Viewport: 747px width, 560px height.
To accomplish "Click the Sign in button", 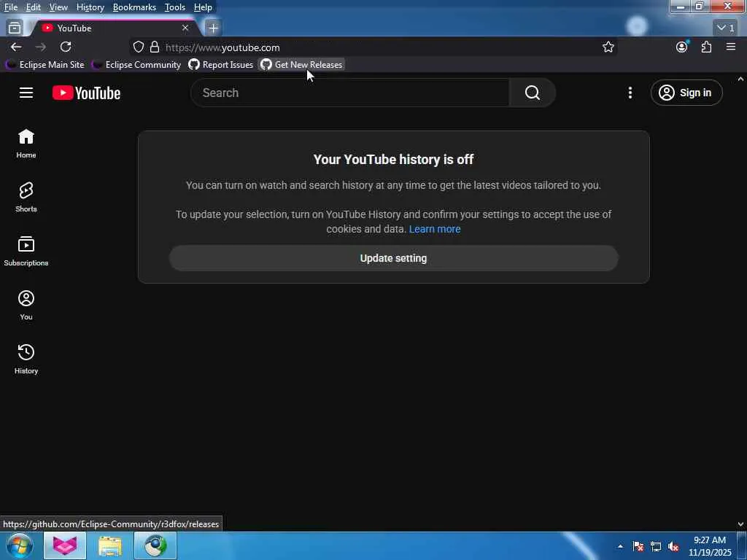I will 686,93.
